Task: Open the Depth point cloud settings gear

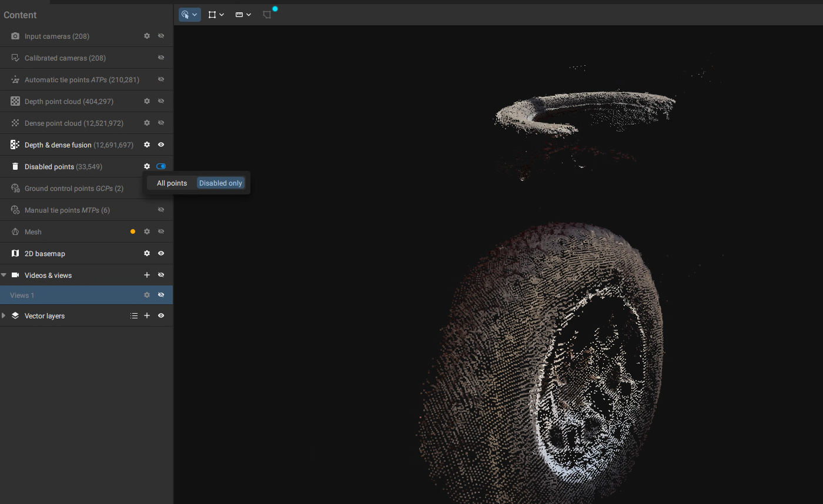Action: 146,101
